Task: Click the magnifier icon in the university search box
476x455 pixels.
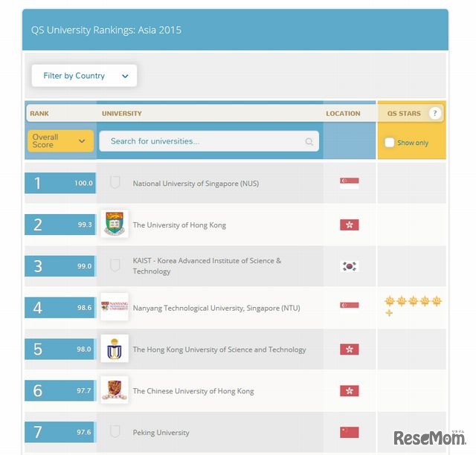Action: (309, 141)
